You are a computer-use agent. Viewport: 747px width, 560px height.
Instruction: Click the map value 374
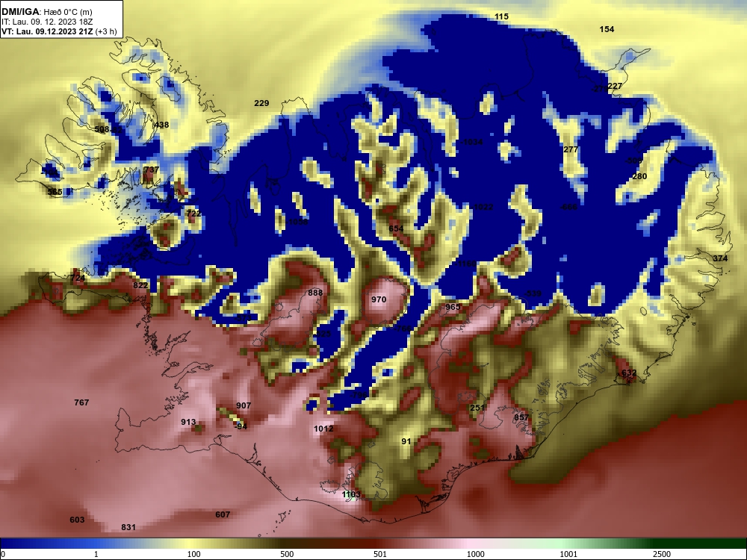pos(720,258)
